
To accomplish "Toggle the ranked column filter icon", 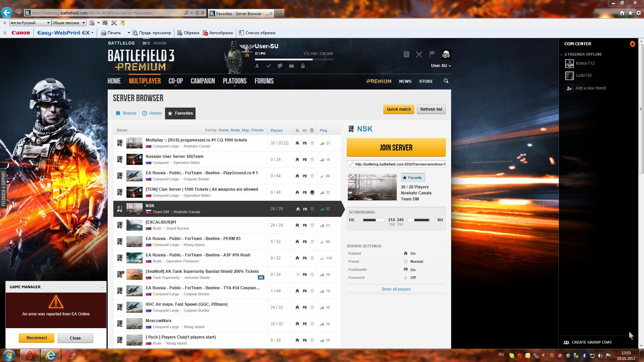I will point(297,131).
